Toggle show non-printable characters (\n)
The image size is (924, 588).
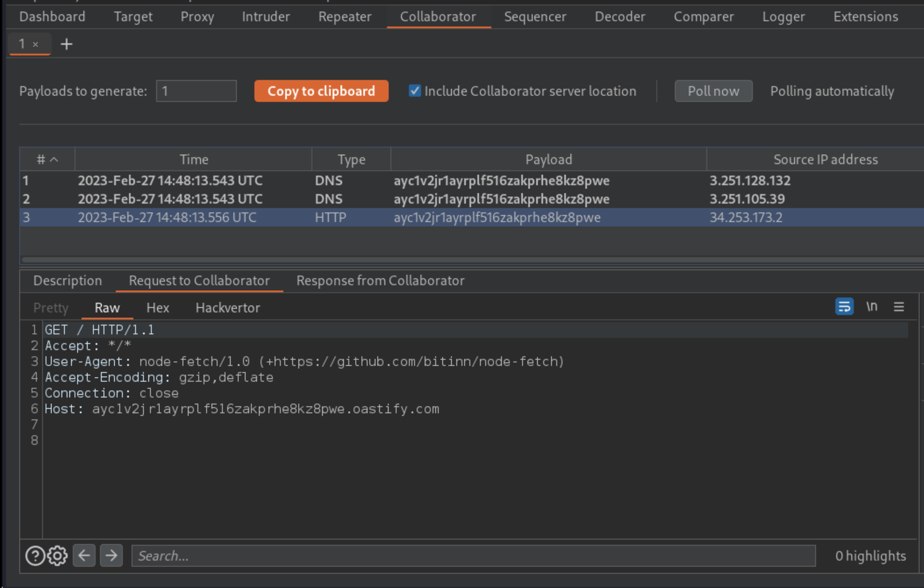click(x=872, y=307)
